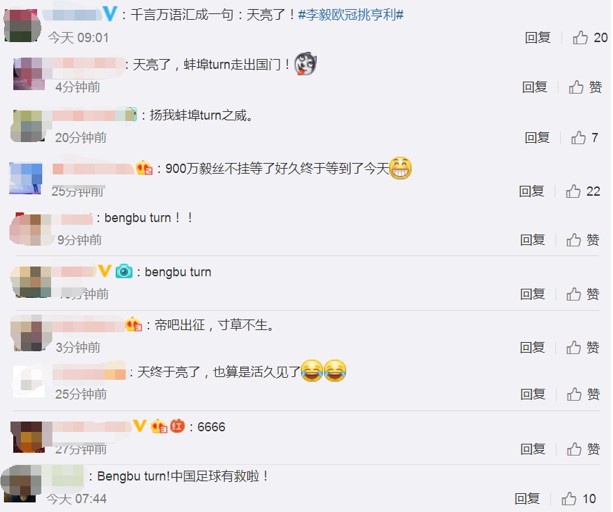Reply to the 6666 comment
This screenshot has width=613, height=512.
click(x=532, y=449)
